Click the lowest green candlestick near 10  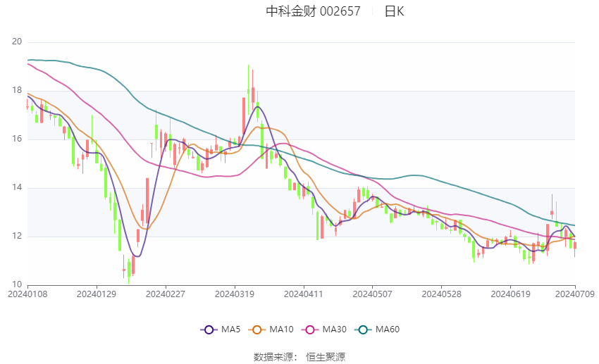(x=129, y=270)
